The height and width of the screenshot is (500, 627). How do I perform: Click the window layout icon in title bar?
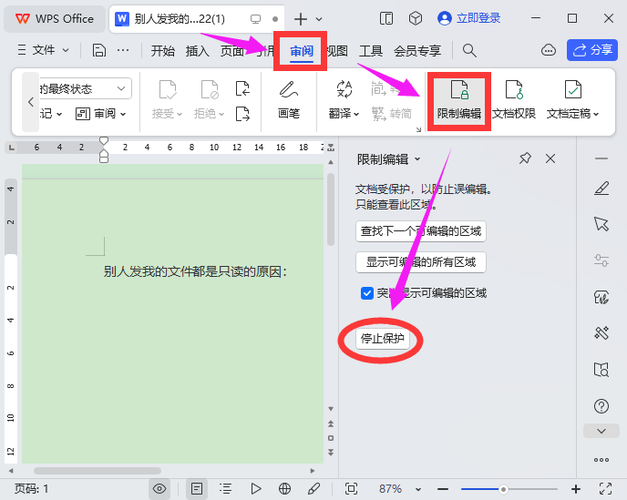click(x=386, y=18)
